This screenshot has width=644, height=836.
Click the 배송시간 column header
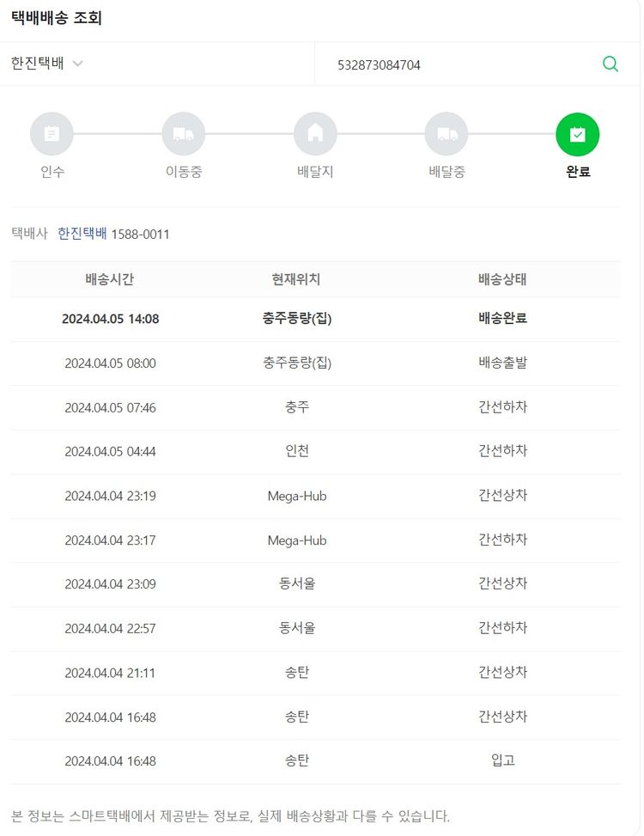[x=110, y=279]
